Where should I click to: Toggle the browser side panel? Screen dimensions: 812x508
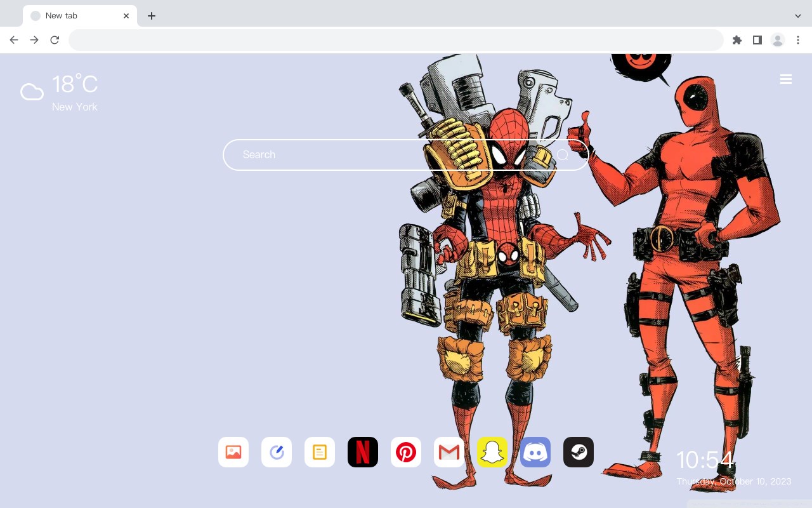(757, 40)
